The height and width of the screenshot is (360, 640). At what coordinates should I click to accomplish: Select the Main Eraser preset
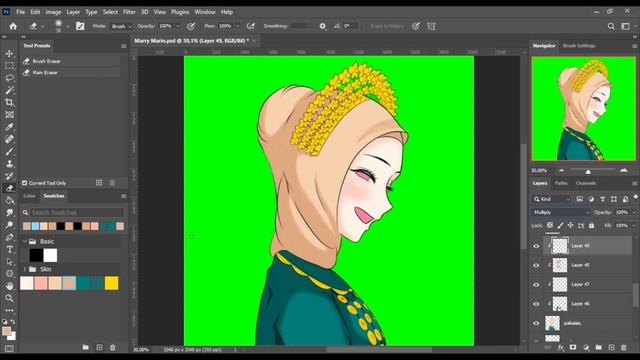click(71, 73)
